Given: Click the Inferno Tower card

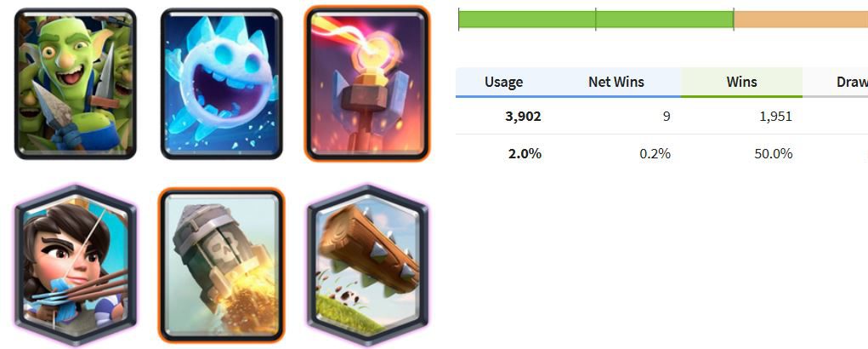Looking at the screenshot, I should tap(367, 83).
